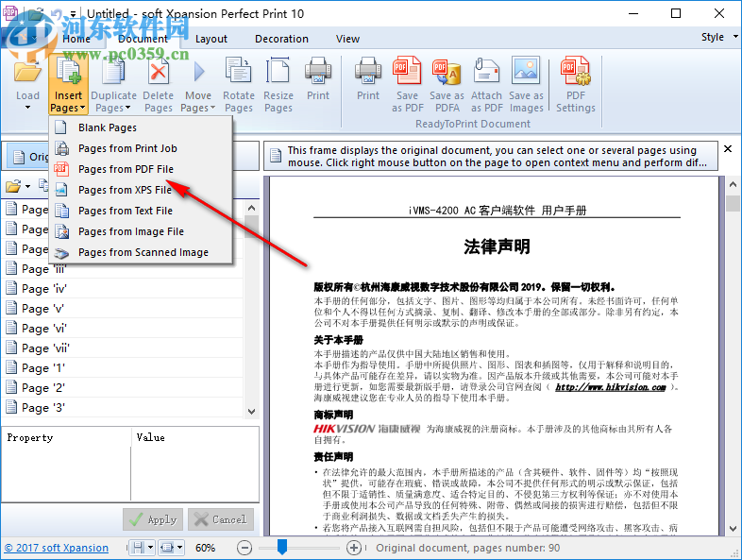Click Attach as PDF button
The width and height of the screenshot is (742, 560).
[486, 84]
